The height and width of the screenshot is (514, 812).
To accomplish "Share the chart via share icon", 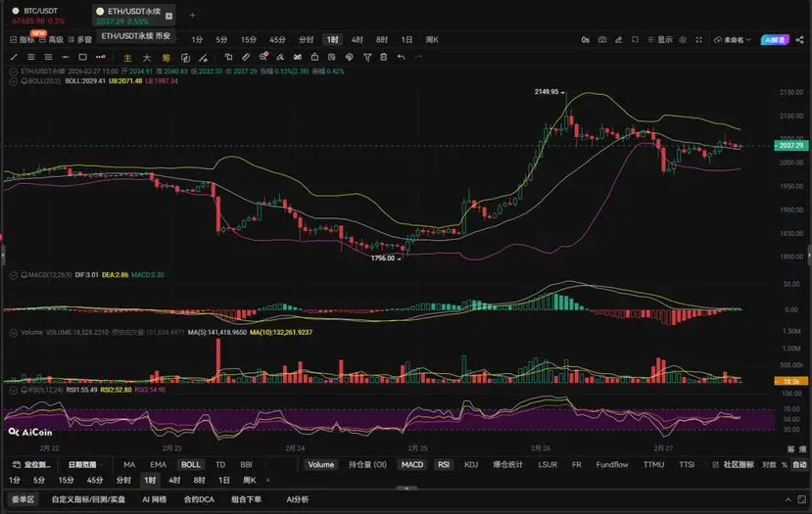I will click(x=799, y=40).
